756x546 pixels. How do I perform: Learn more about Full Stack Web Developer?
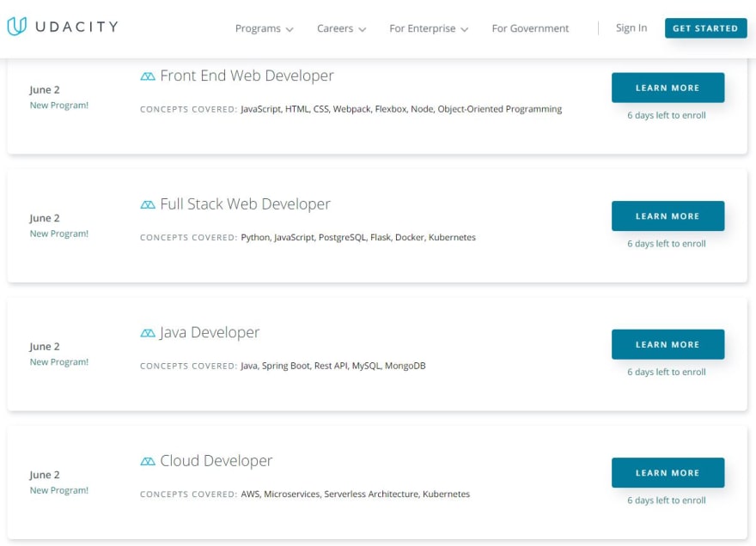tap(668, 215)
